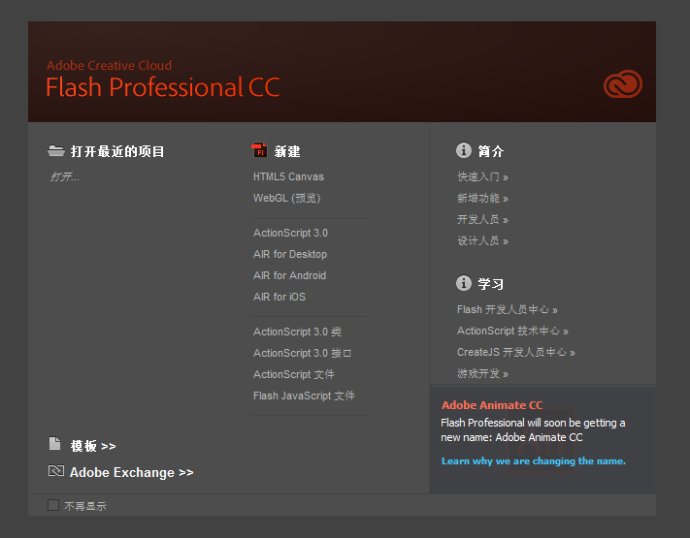Click the Adobe Exchange icon

56,471
